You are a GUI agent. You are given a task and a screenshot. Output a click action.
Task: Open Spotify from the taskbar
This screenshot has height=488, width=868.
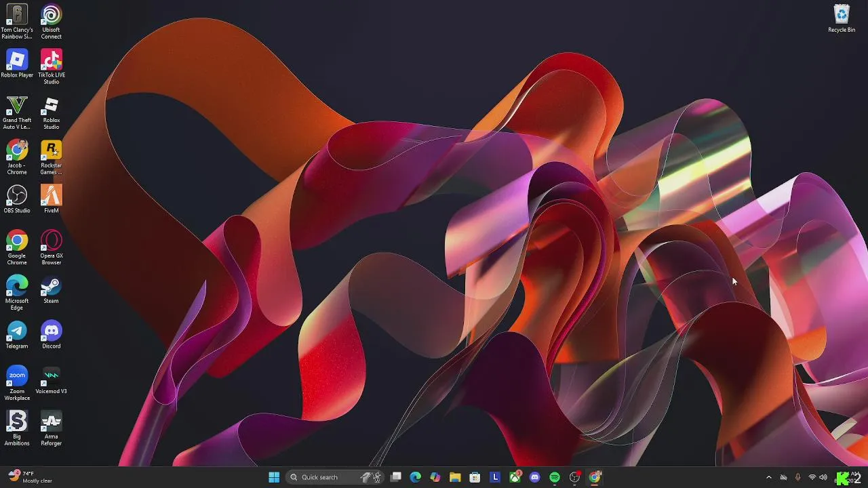click(x=555, y=477)
